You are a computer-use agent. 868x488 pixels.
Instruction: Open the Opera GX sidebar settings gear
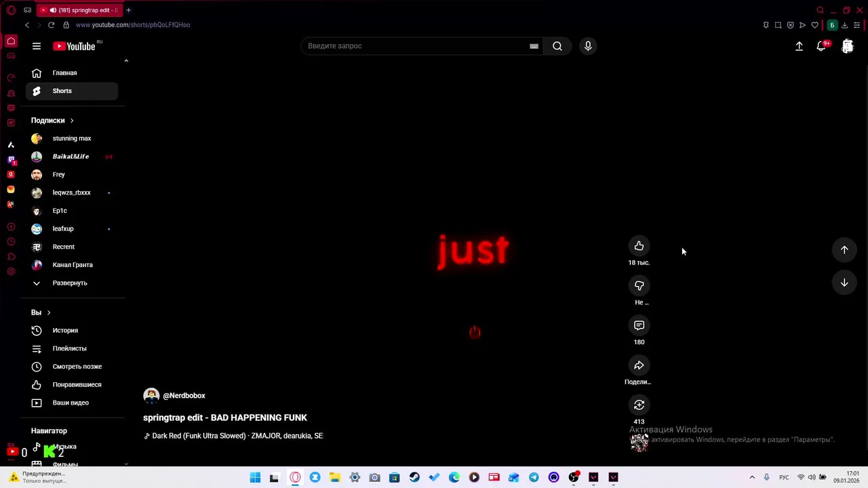point(11,272)
